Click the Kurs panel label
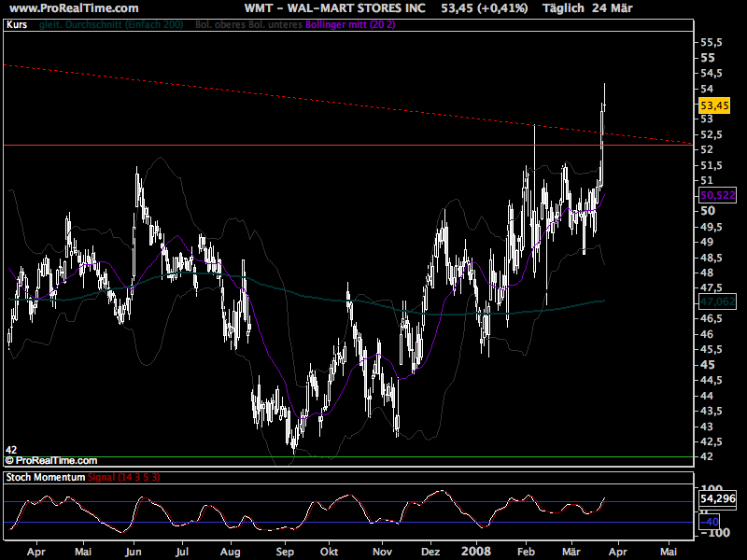 (x=18, y=27)
